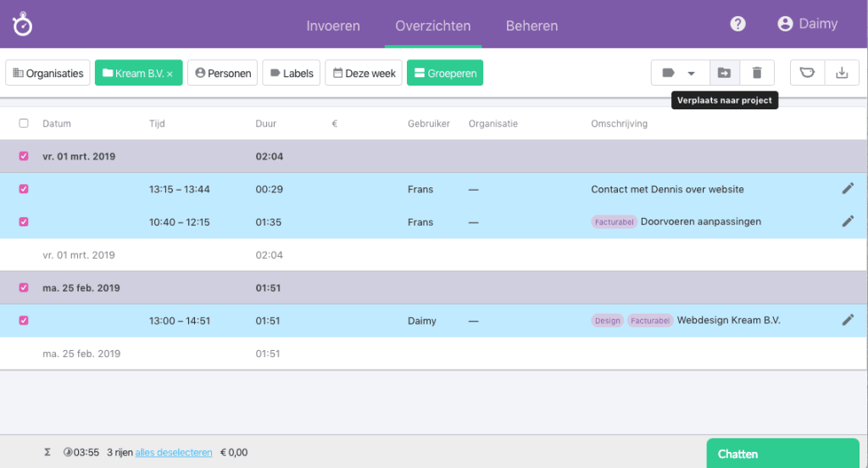Uncheck the 13:00 – 14:51 entry checkbox
Viewport: 868px width, 468px height.
(24, 320)
